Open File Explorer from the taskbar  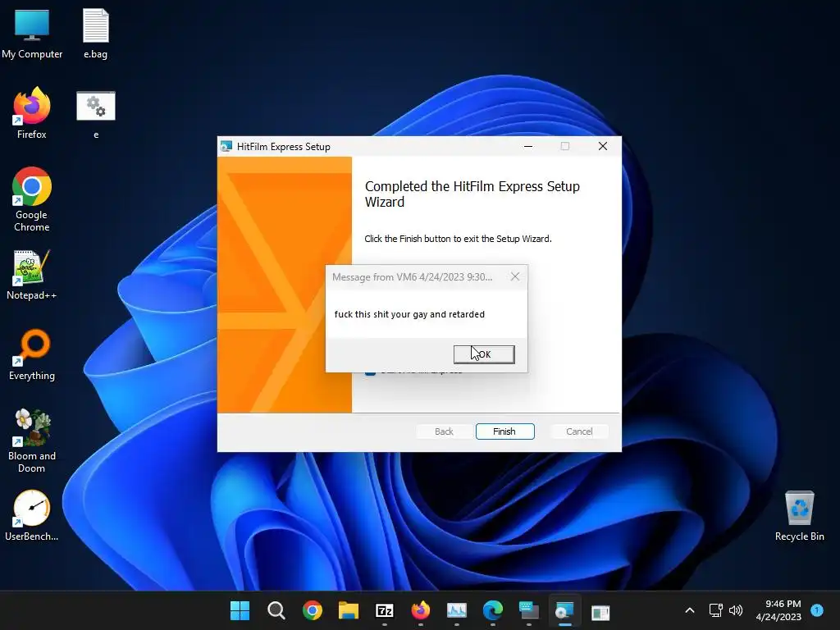pos(348,610)
